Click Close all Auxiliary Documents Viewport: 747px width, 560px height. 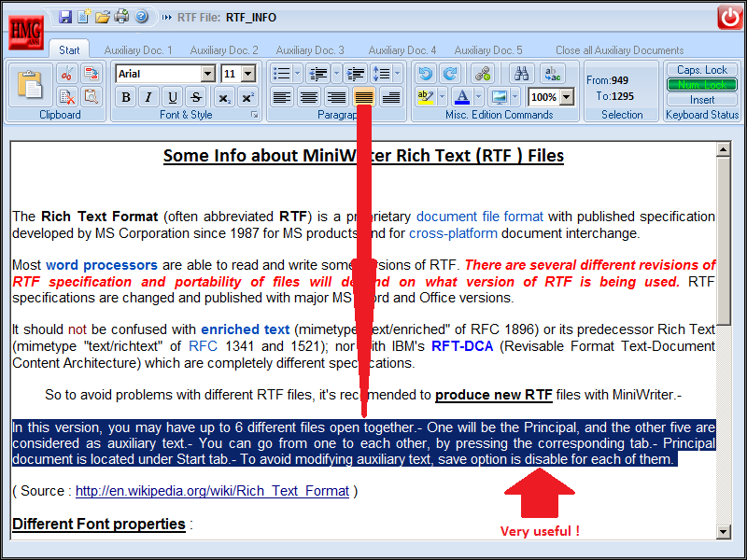click(x=619, y=50)
